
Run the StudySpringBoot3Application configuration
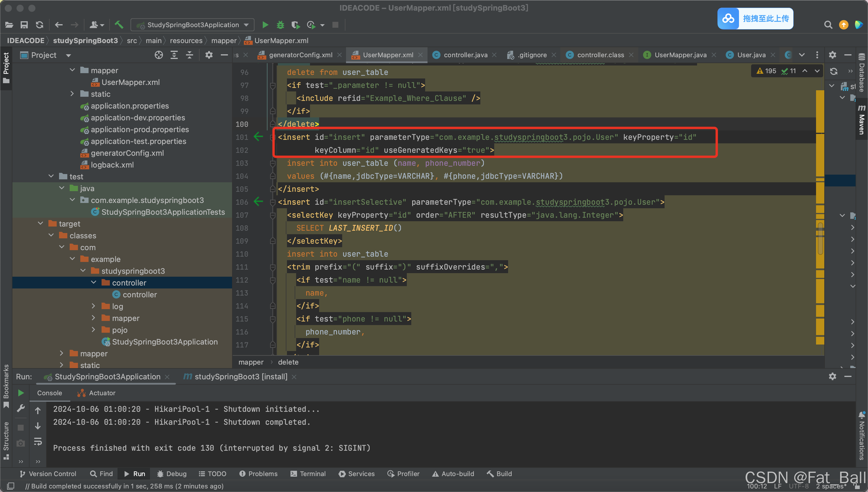(x=265, y=25)
